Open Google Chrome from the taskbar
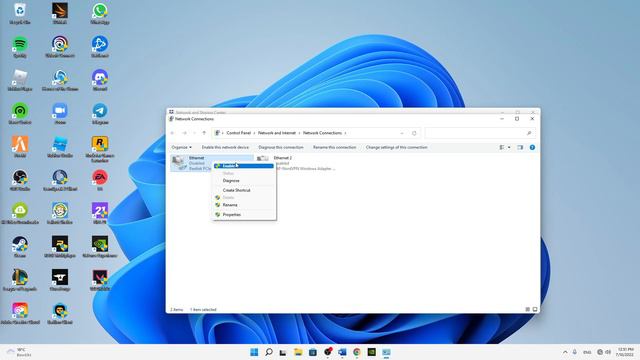 (x=357, y=352)
